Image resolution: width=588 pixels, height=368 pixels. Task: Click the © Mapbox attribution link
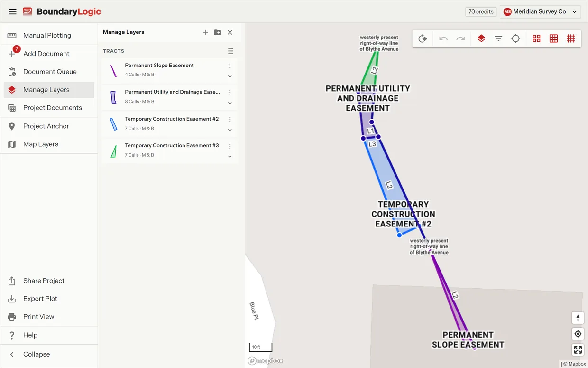(x=574, y=364)
